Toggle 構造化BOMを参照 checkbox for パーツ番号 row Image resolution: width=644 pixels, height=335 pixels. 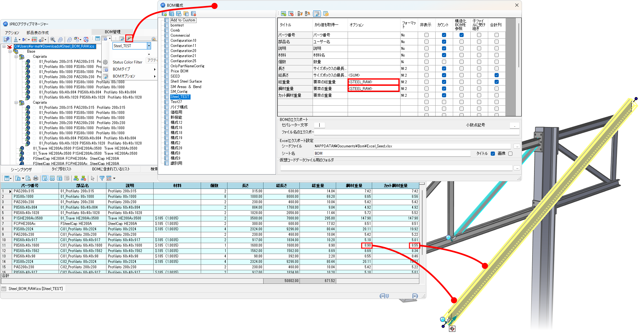point(461,35)
